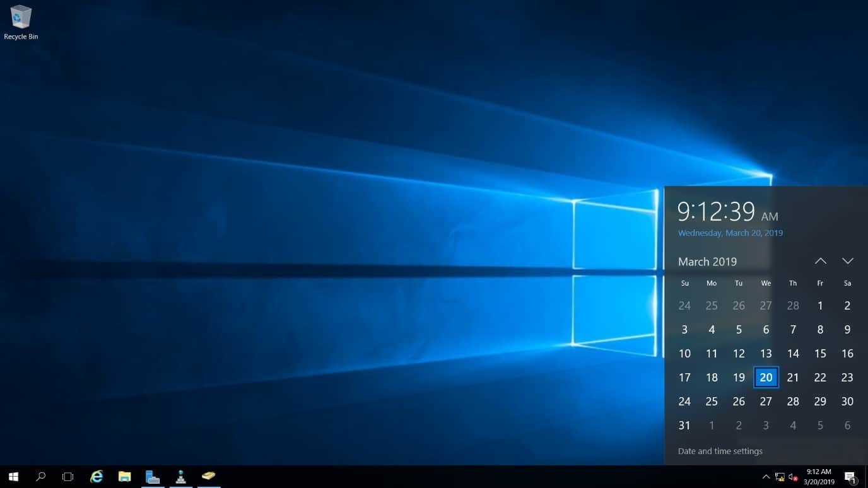This screenshot has height=488, width=868.
Task: Open the Recycle Bin desktop icon
Action: 21,22
